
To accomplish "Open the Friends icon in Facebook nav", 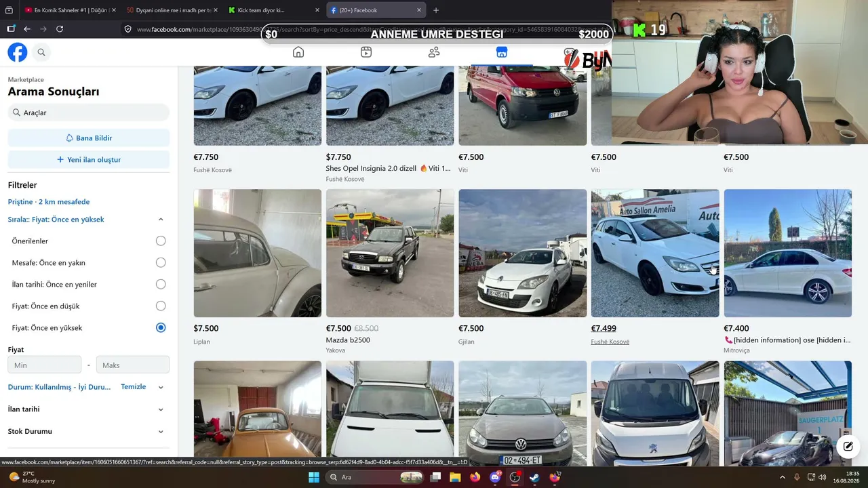I will coord(434,52).
